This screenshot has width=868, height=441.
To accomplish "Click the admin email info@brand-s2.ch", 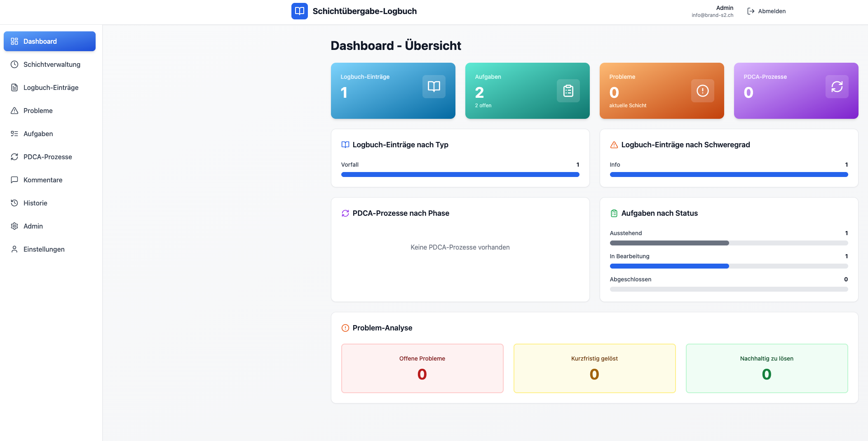I will point(712,15).
